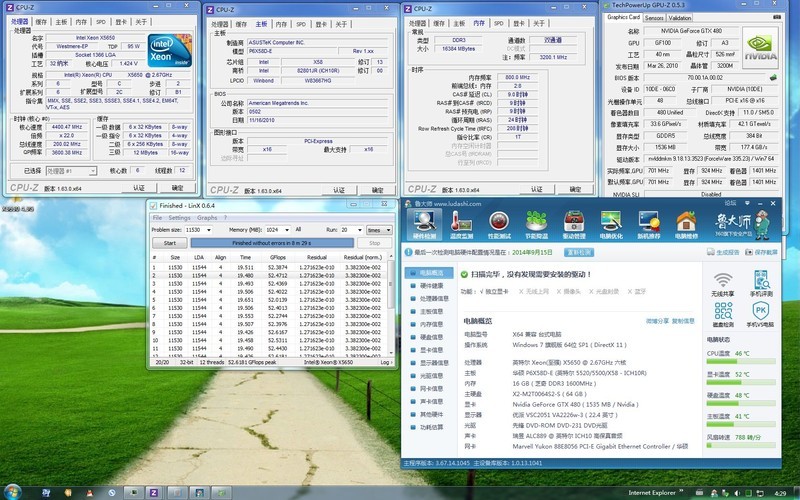800x500 pixels.
Task: Open the Windows Start orb
Action: click(11, 492)
